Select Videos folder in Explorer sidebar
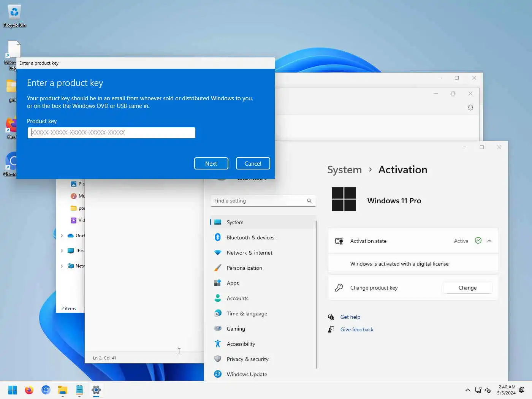The height and width of the screenshot is (399, 532). tap(78, 220)
